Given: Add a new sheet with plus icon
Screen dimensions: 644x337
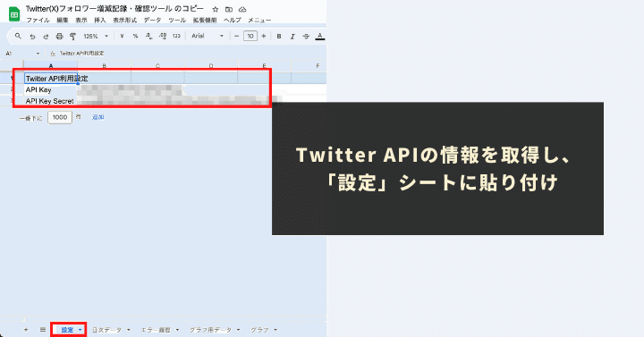Looking at the screenshot, I should coord(26,330).
